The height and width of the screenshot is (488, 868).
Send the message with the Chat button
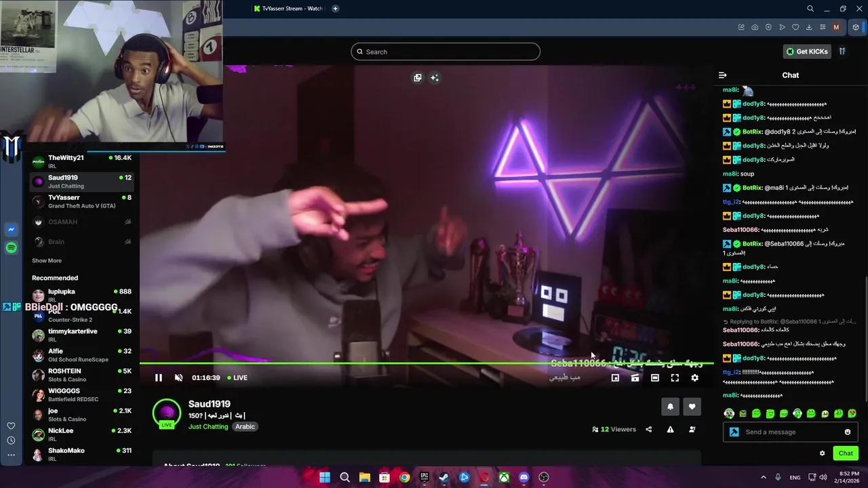pyautogui.click(x=846, y=453)
